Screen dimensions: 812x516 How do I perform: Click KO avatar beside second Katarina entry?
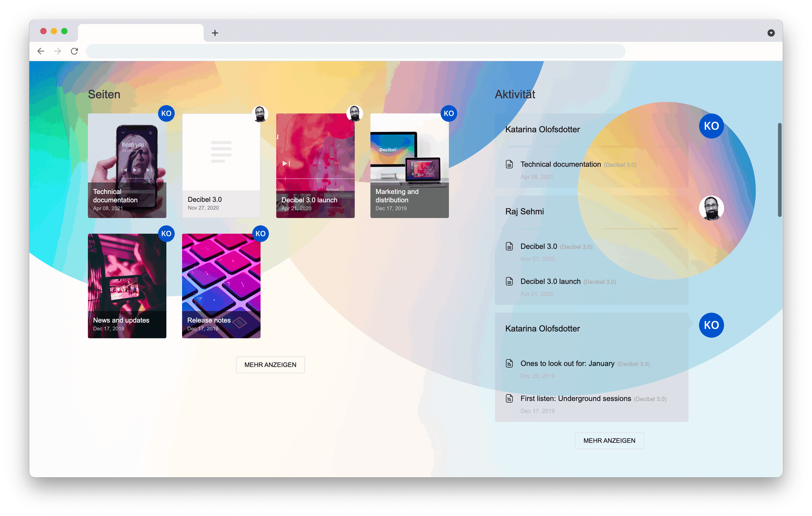pos(711,325)
